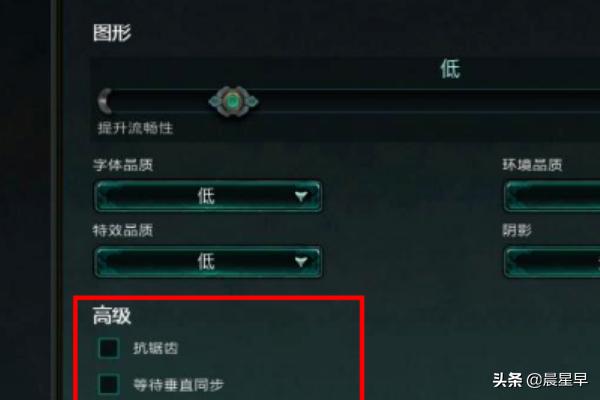The width and height of the screenshot is (600, 400).
Task: Click the 头条 @晨星早 watermark
Action: click(x=540, y=380)
